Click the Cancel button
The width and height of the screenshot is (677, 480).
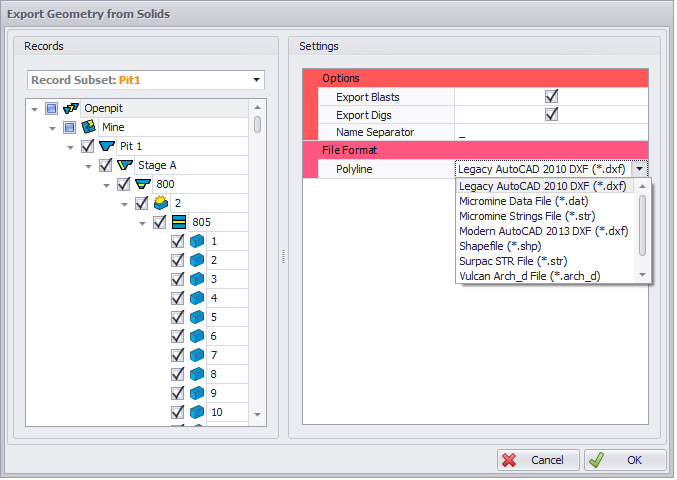(x=538, y=460)
